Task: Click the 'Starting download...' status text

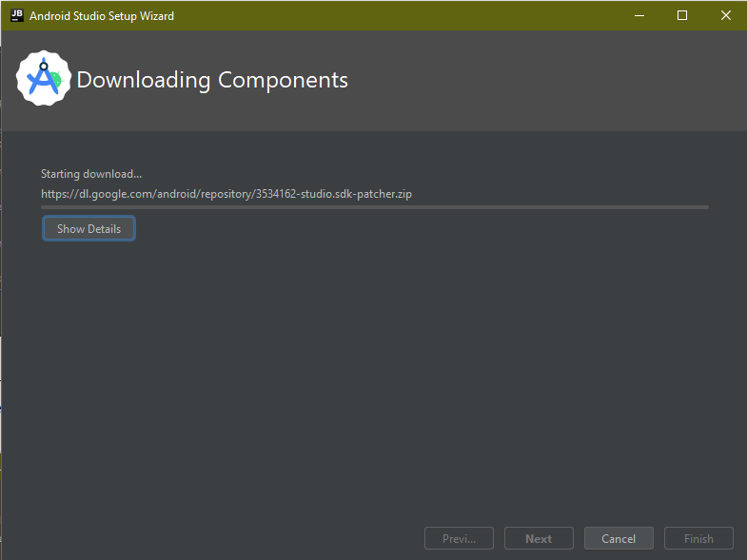Action: pos(91,174)
